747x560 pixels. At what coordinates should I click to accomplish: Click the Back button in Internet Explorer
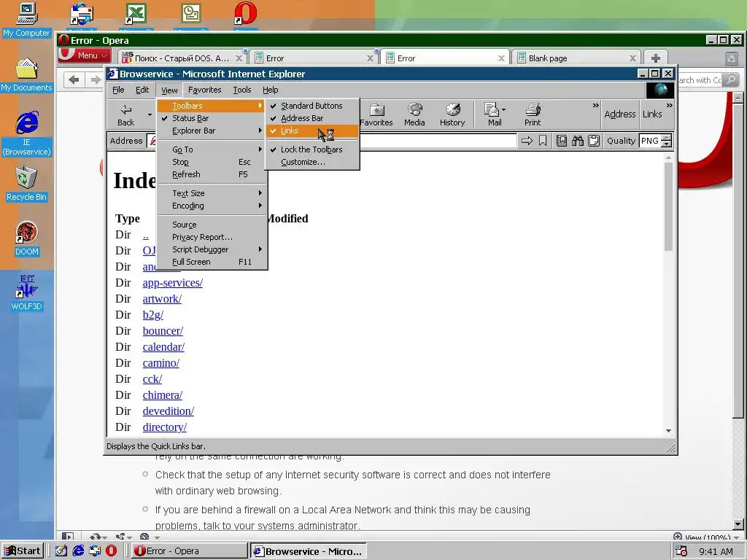tap(125, 115)
